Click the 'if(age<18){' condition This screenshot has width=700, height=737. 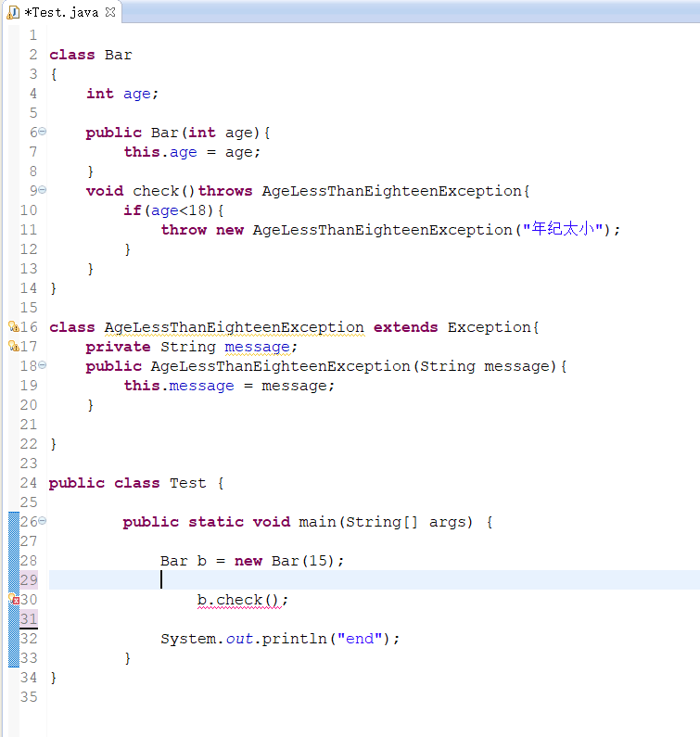point(173,210)
